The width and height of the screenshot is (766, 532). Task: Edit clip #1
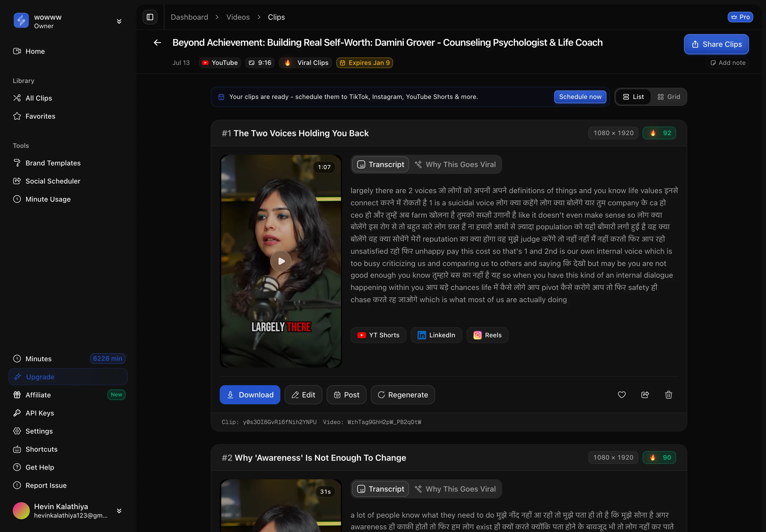tap(303, 395)
